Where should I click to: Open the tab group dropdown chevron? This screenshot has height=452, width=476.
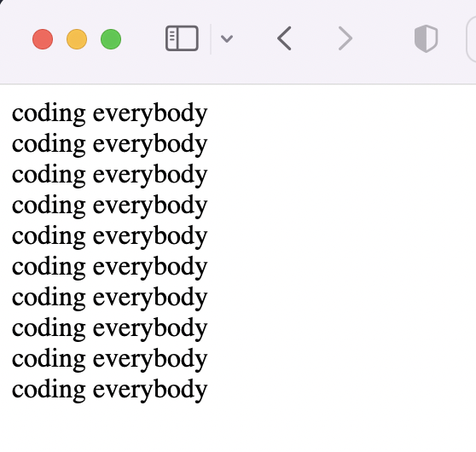pos(227,39)
